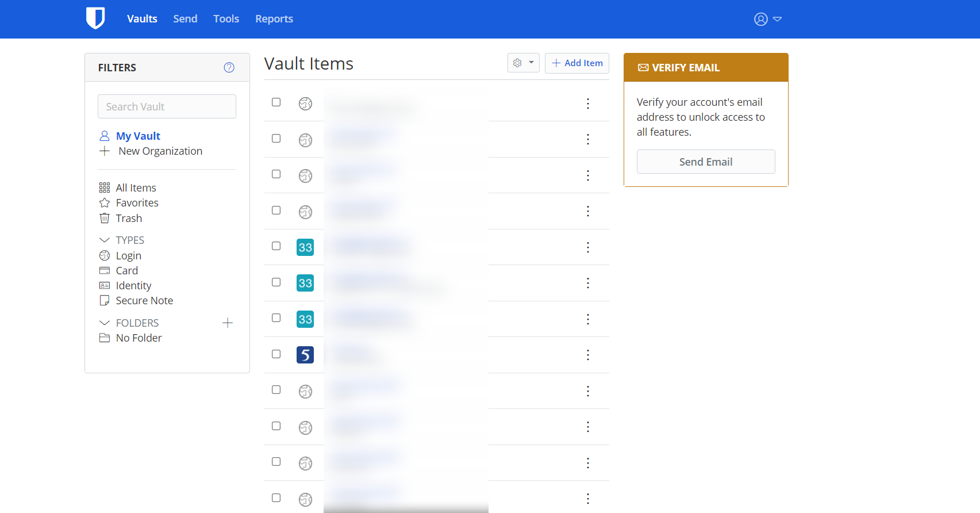980x513 pixels.
Task: Click the All Items grid icon
Action: (105, 187)
